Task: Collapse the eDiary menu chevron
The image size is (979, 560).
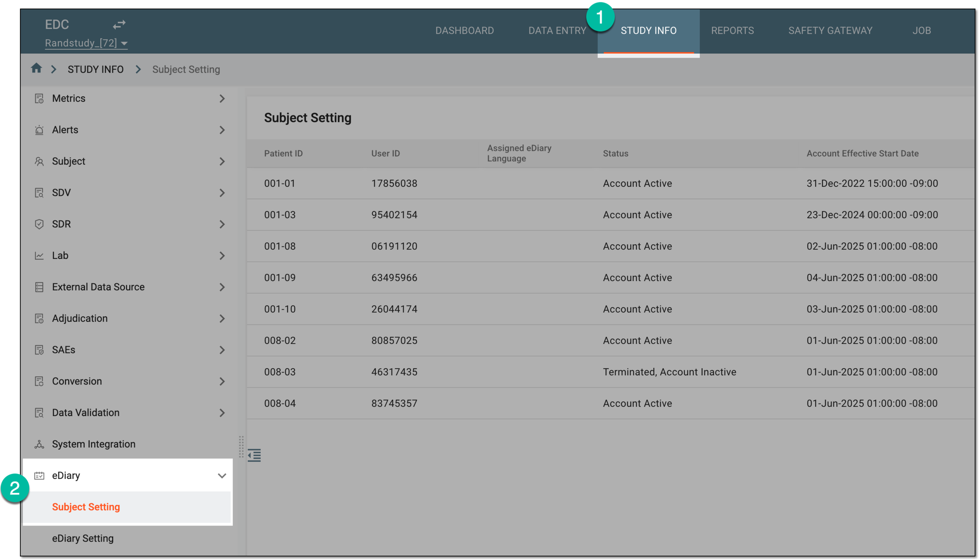Action: pos(222,475)
